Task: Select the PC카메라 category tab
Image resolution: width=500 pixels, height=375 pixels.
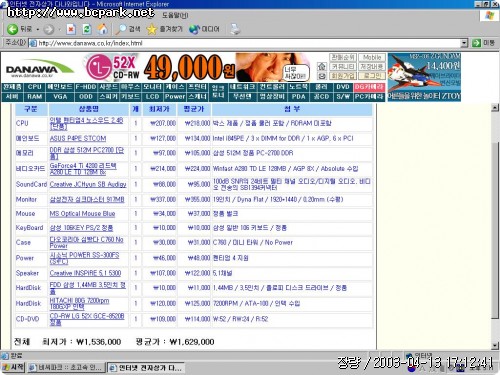Action: [369, 97]
